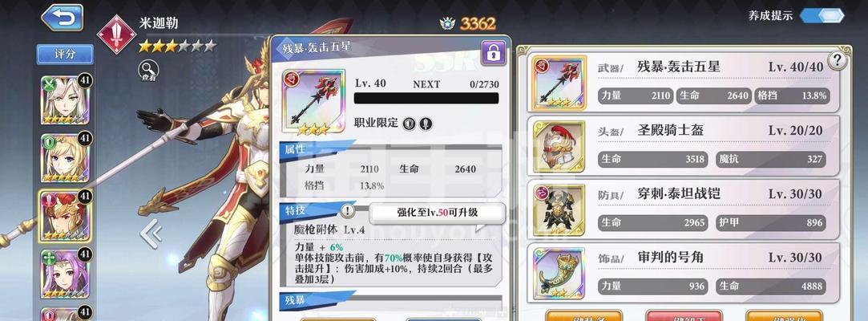Select the 圣殿骑士盔 helmet icon
Screen dimensions: 868x321
pos(559,146)
